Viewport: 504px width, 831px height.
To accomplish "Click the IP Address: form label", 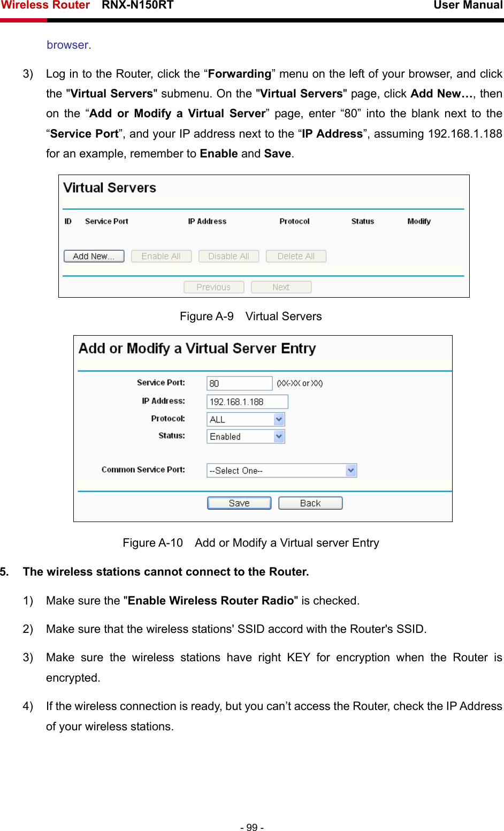I will point(164,401).
